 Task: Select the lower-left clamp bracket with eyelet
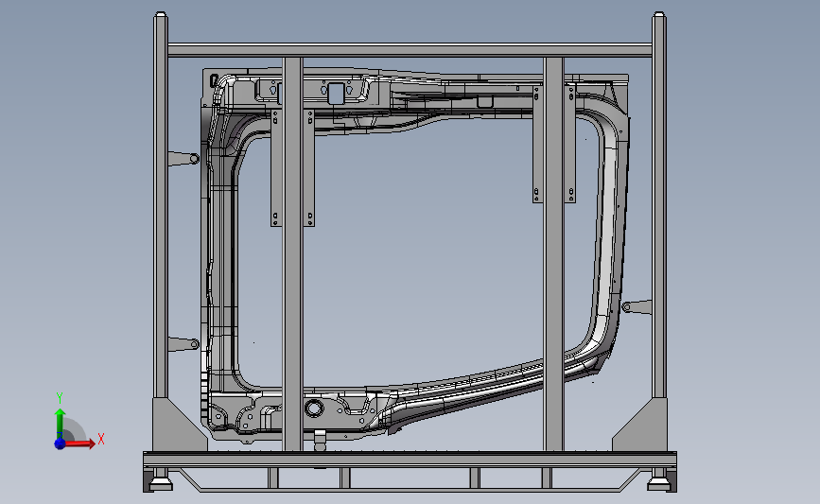pyautogui.click(x=183, y=344)
